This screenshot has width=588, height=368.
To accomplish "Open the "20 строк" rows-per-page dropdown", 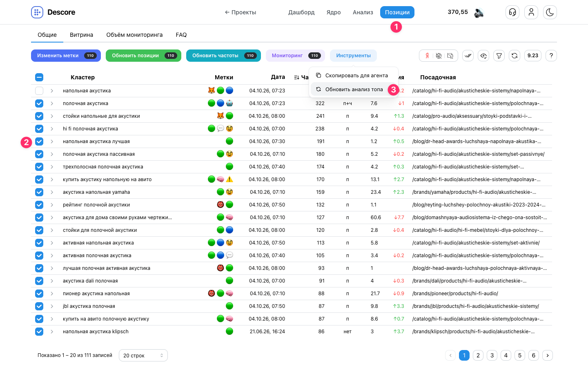I will pos(143,355).
